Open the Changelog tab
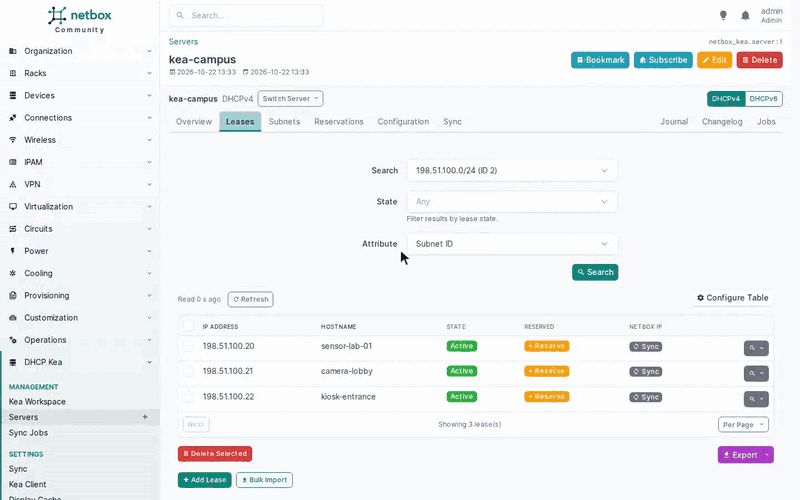This screenshot has height=500, width=800. (x=722, y=121)
